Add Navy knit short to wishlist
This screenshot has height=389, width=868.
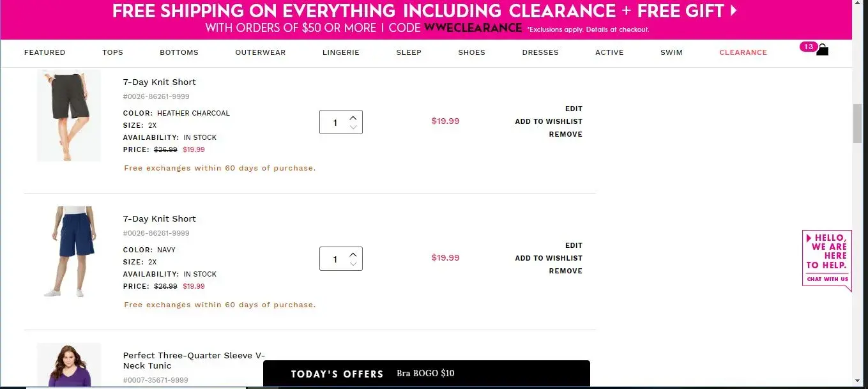(x=549, y=258)
